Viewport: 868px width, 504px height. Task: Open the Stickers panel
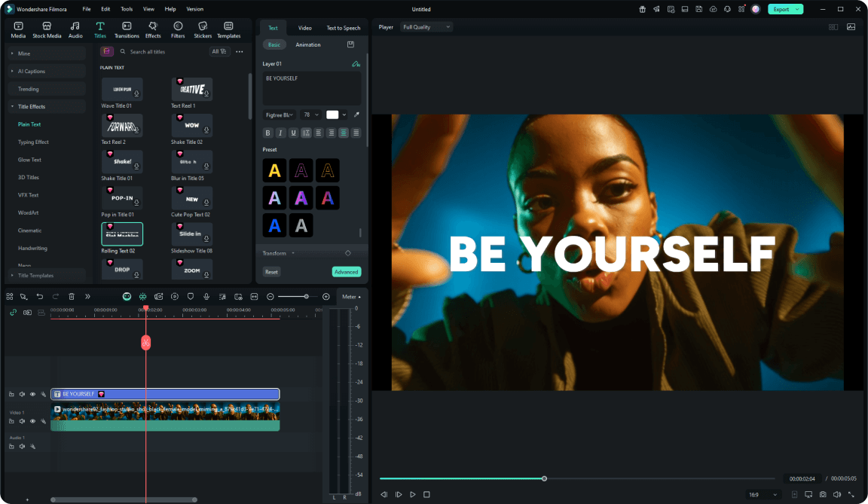point(203,30)
